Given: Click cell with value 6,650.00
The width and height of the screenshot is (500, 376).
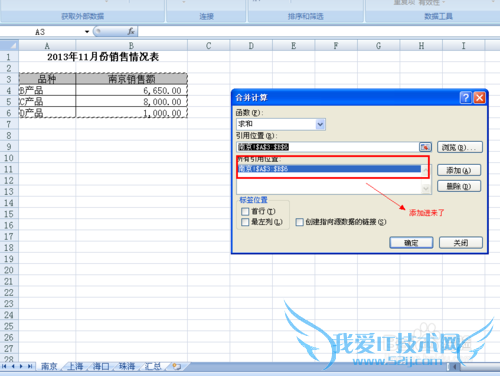Looking at the screenshot, I should tap(131, 90).
